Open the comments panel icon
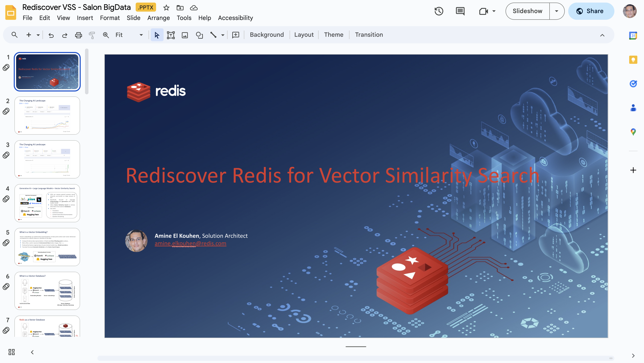The width and height of the screenshot is (644, 363). [x=460, y=11]
